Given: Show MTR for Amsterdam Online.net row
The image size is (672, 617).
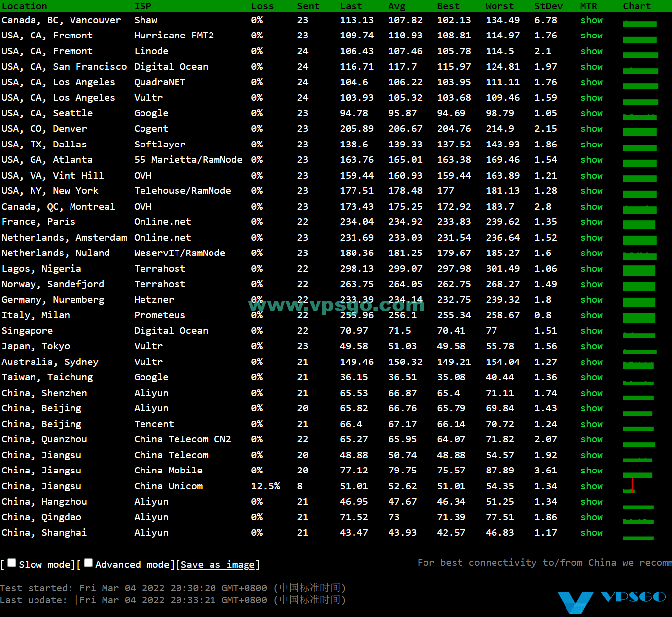Looking at the screenshot, I should [592, 238].
